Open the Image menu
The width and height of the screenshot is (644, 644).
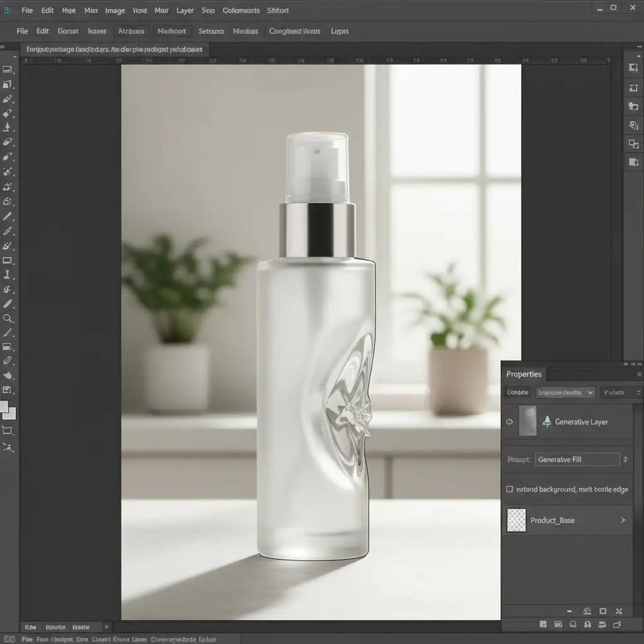(114, 11)
